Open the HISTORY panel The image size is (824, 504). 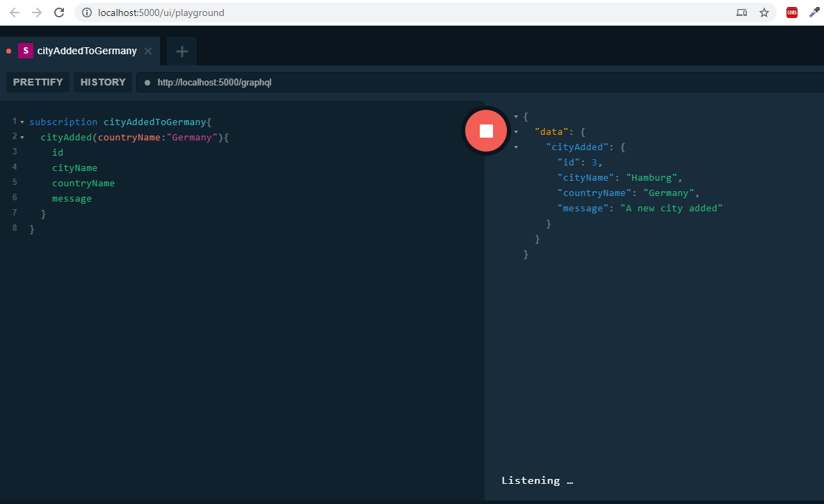click(103, 82)
